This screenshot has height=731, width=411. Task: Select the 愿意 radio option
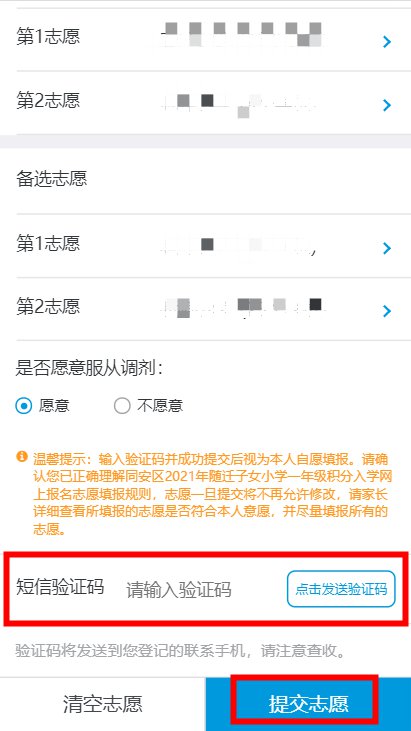point(23,406)
